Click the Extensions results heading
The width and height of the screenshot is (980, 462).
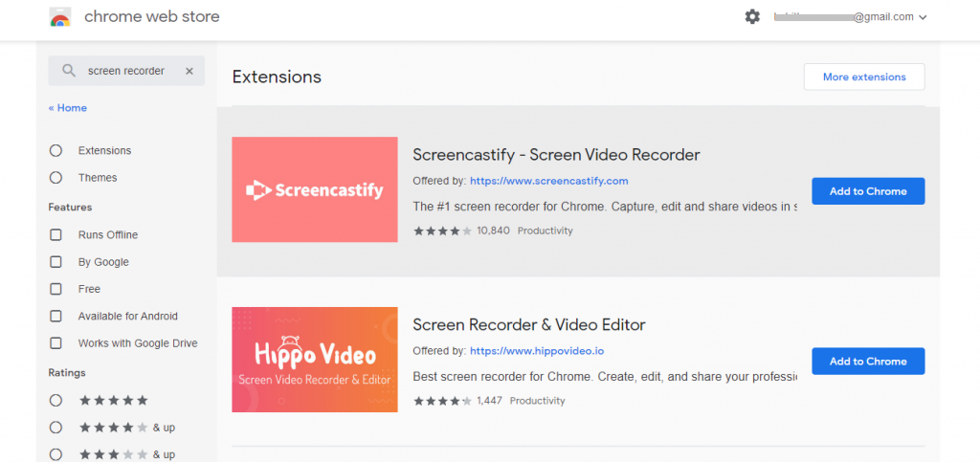coord(277,77)
